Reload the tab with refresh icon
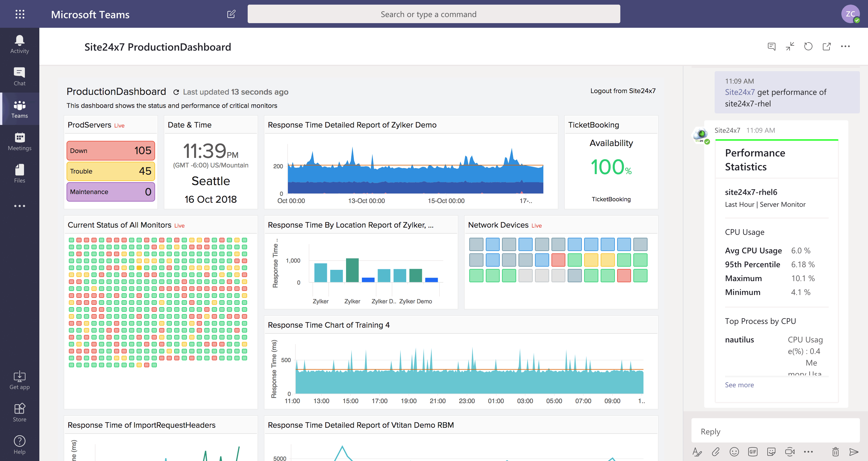The height and width of the screenshot is (461, 868). tap(808, 47)
